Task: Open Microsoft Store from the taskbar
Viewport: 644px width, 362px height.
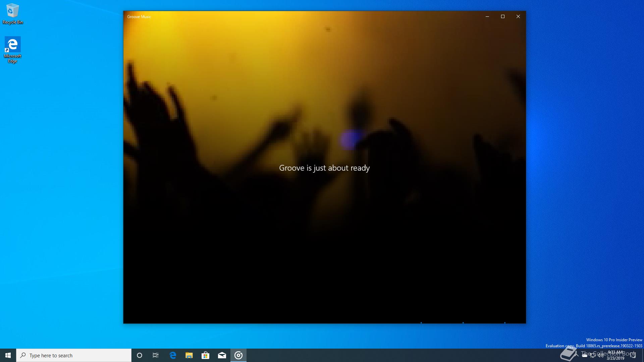Action: (205, 355)
